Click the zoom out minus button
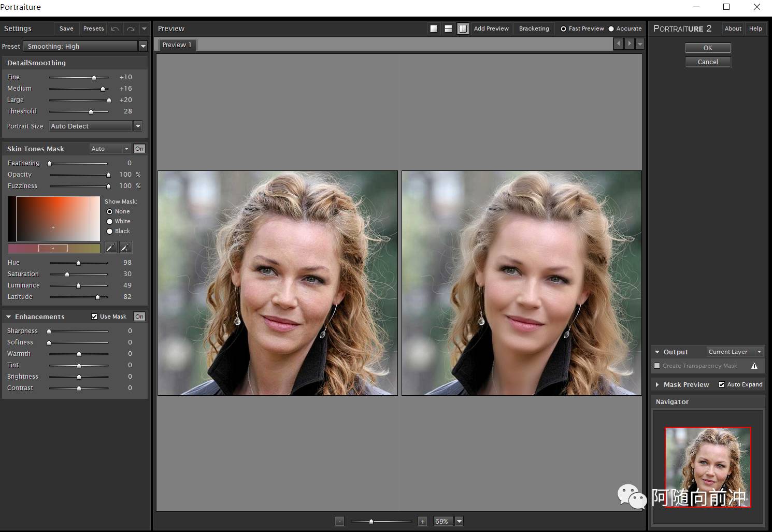 coord(339,521)
